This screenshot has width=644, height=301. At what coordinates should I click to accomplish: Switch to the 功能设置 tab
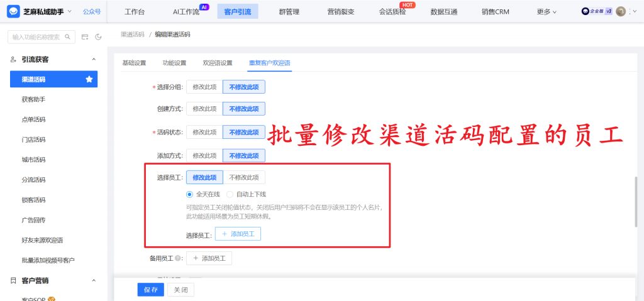175,63
